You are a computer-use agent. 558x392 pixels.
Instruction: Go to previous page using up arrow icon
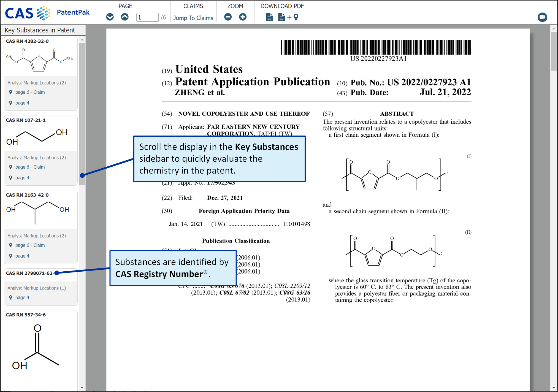pyautogui.click(x=125, y=17)
